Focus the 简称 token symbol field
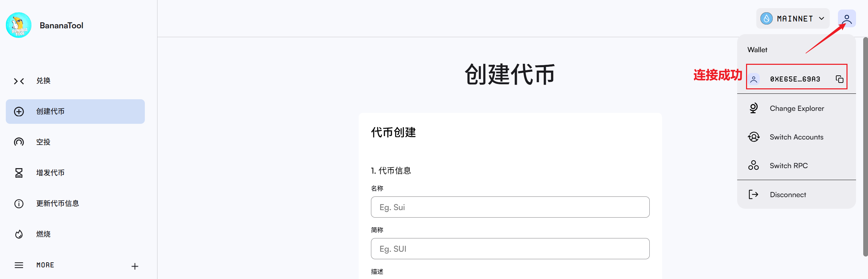 click(x=510, y=249)
